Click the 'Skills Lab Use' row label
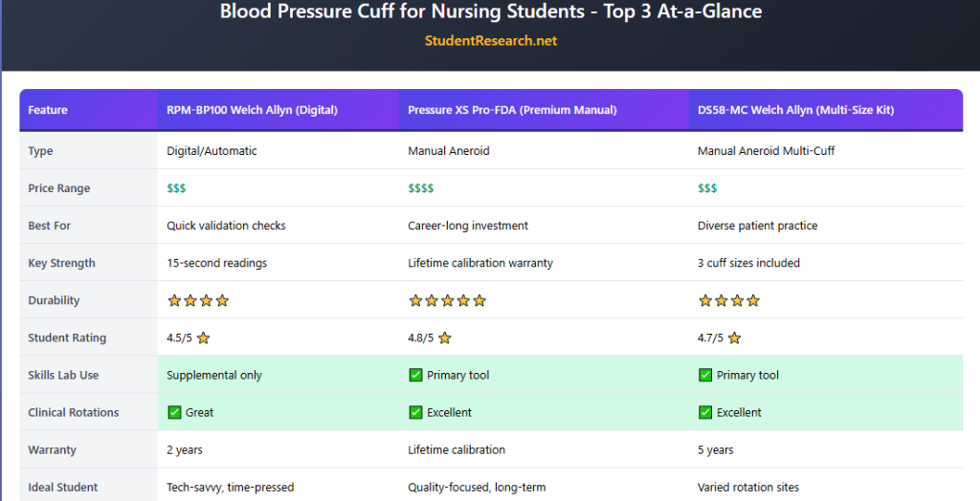980x501 pixels. pyautogui.click(x=63, y=375)
